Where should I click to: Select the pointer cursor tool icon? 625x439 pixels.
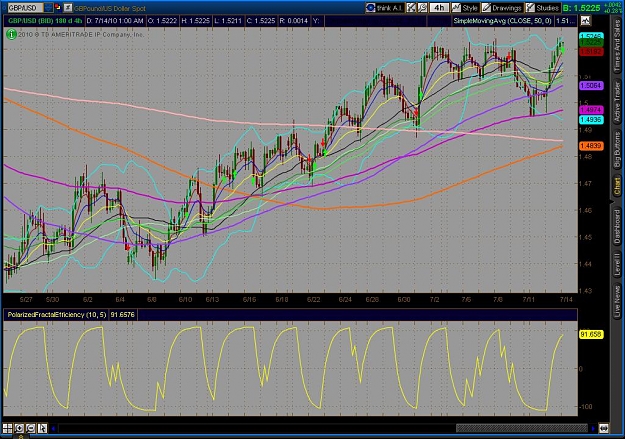[42, 429]
